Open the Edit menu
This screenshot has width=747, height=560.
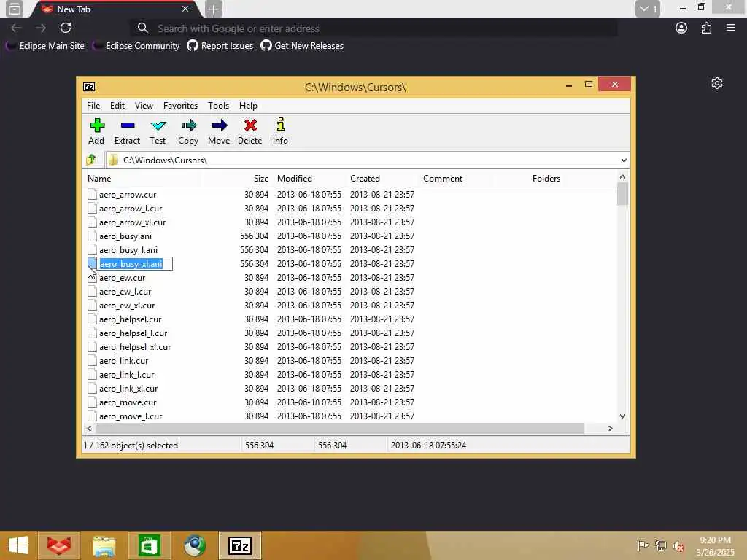(117, 106)
